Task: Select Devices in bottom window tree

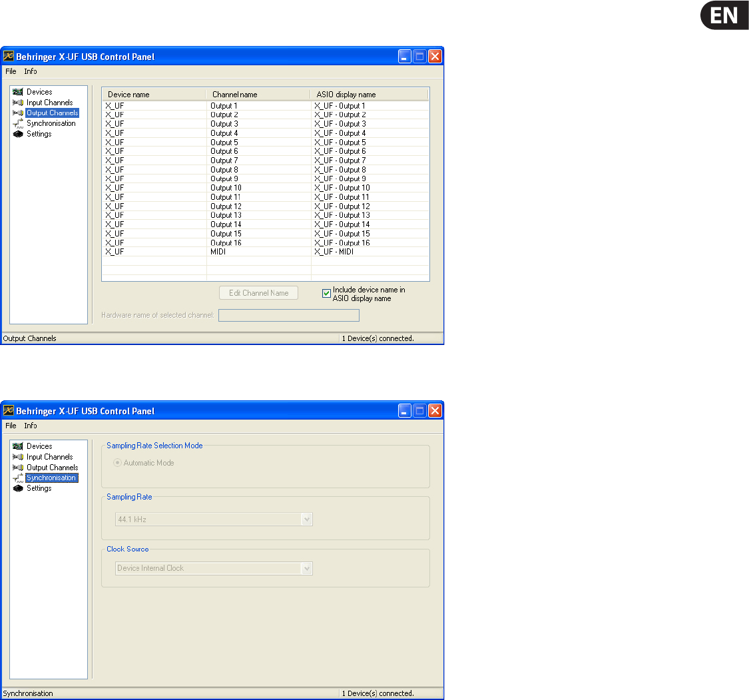Action: 39,446
